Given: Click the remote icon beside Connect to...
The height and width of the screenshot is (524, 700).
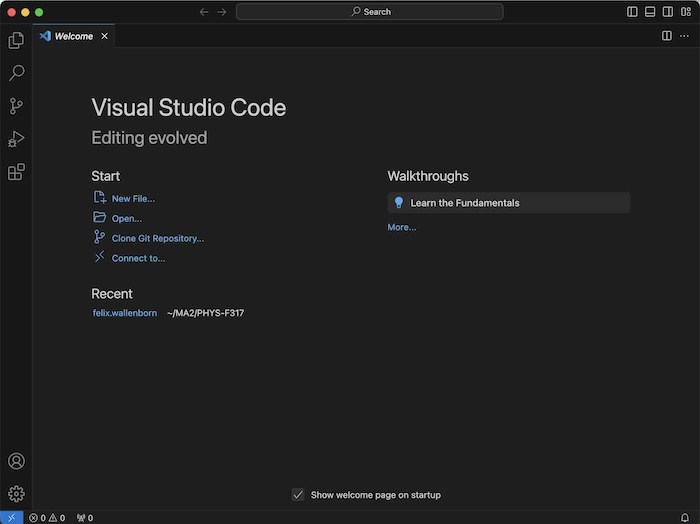Looking at the screenshot, I should point(99,257).
